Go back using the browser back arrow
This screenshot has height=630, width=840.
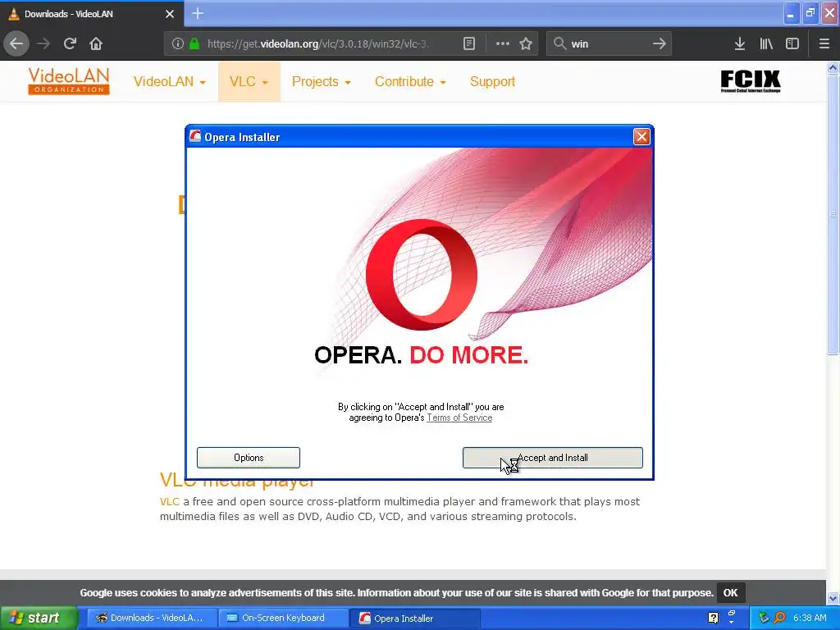coord(16,43)
